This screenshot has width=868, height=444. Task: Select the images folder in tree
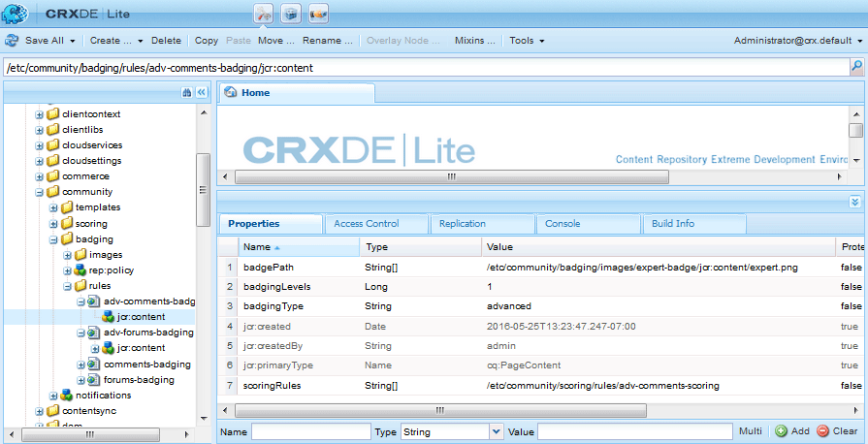point(106,255)
